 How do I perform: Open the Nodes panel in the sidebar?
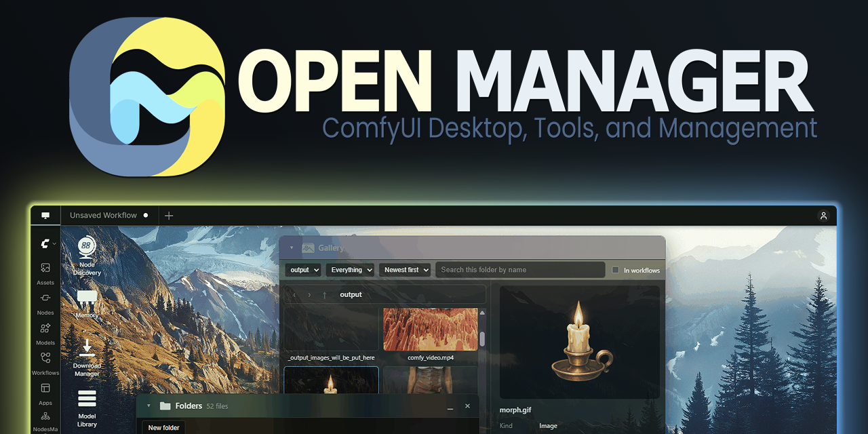click(x=45, y=304)
